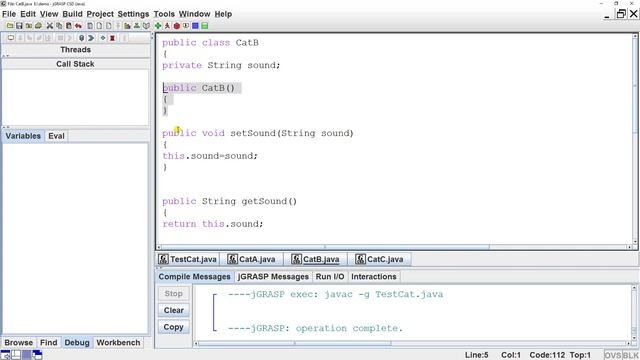Open the View menu
Screen dimensions: 640x360
[49, 14]
